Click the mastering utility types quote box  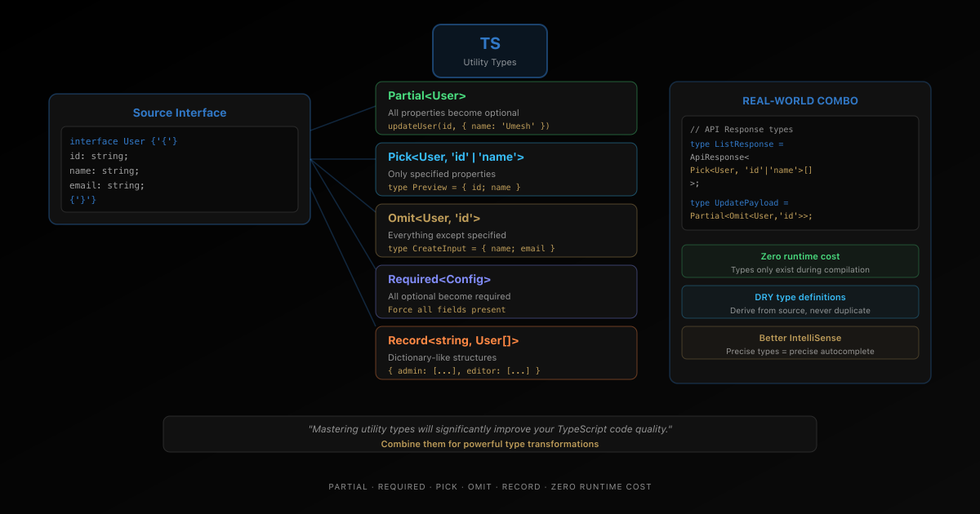(490, 433)
